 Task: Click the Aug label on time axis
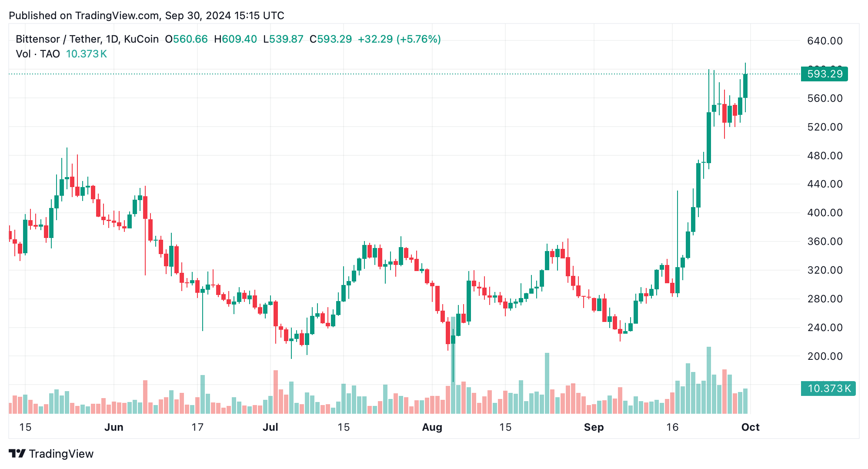coord(432,427)
